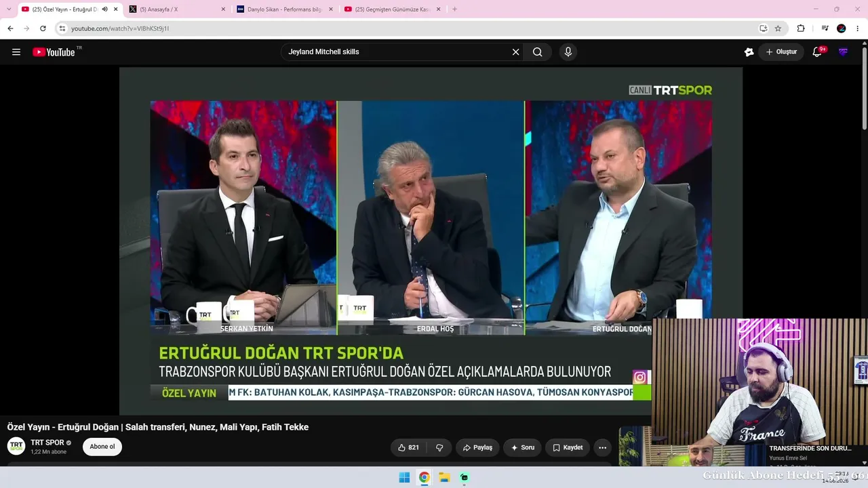Open the Chrome profile avatar
Screen dimensions: 868x488
[x=842, y=28]
